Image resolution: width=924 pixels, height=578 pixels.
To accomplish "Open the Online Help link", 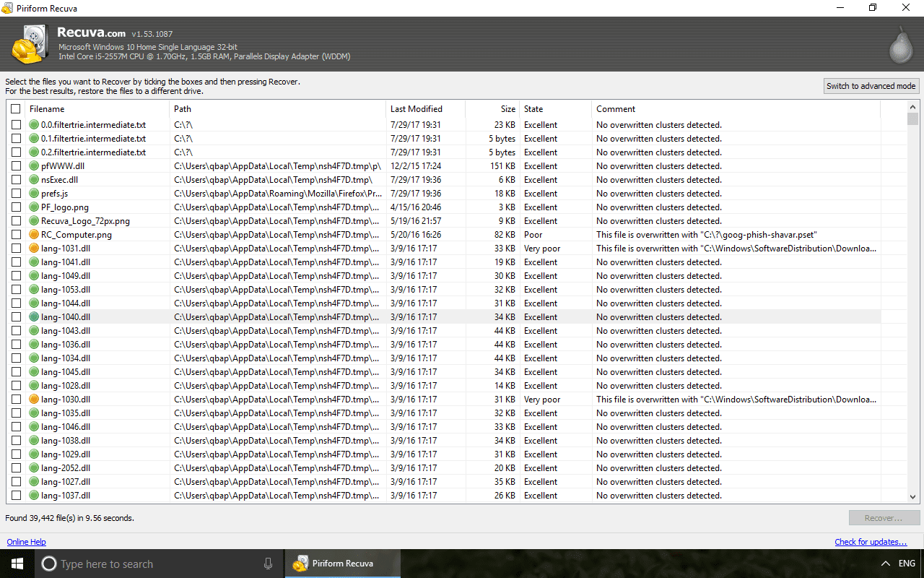I will [x=26, y=542].
